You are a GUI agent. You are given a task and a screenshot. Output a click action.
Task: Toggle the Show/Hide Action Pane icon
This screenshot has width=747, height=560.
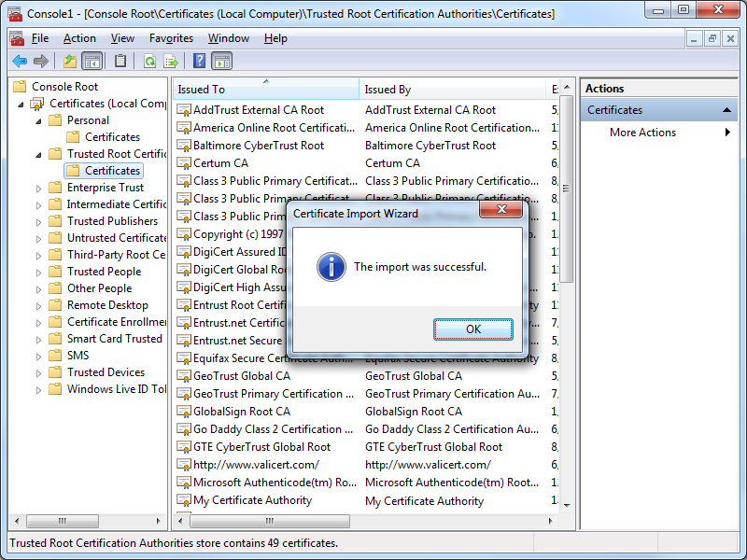pos(221,62)
